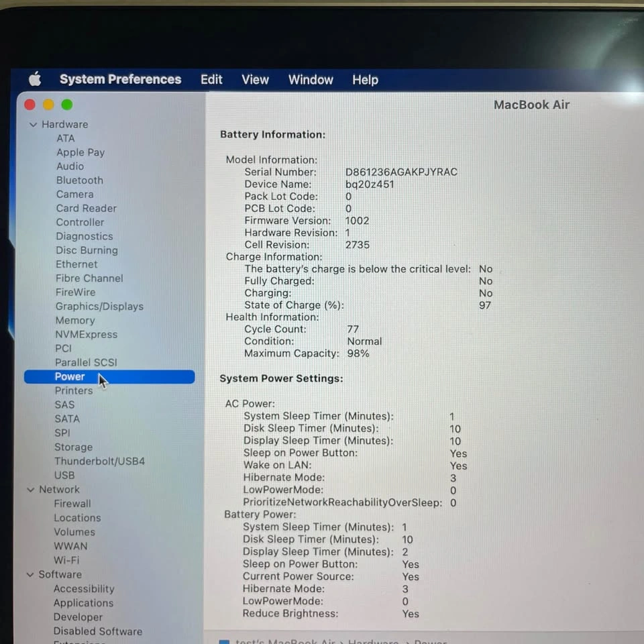The width and height of the screenshot is (644, 644).
Task: Select NVMExpress in the sidebar
Action: coord(87,335)
